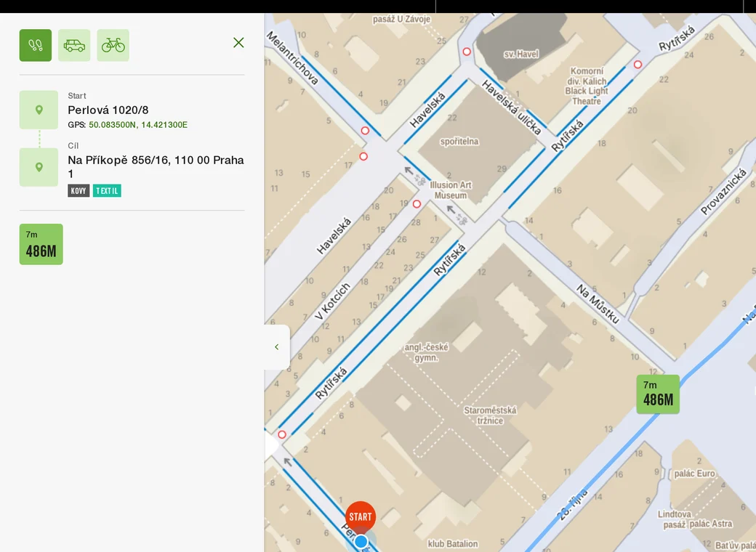756x552 pixels.
Task: Click the Cíl destination pin icon
Action: point(39,167)
